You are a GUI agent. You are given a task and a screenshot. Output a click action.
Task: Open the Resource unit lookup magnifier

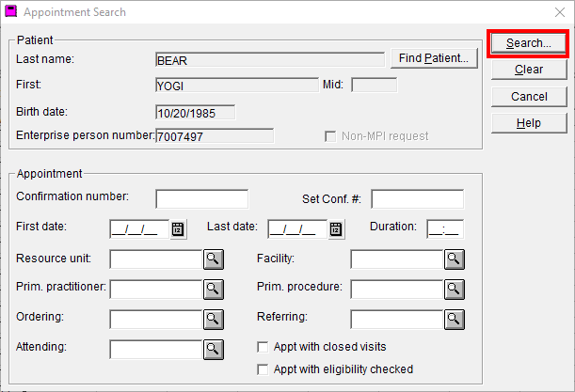214,259
